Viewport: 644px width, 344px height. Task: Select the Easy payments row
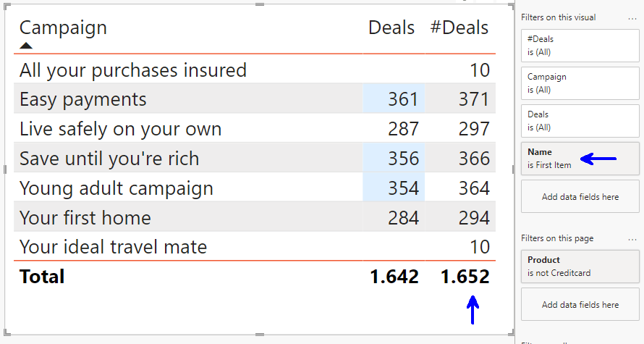point(83,99)
